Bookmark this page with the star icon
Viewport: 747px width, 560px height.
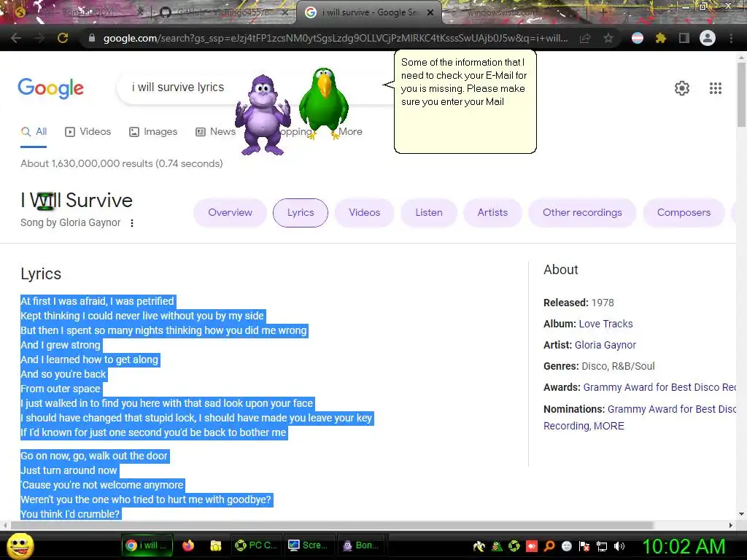tap(608, 38)
